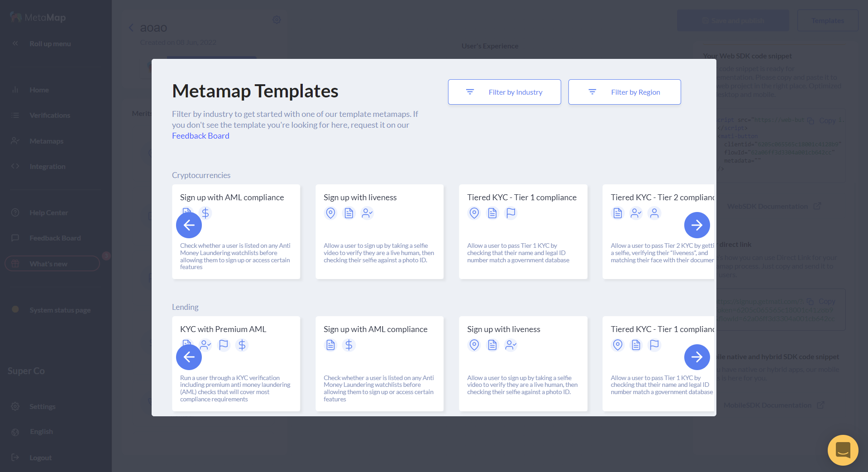Click the Templates button in background page
This screenshot has height=472, width=868.
pyautogui.click(x=827, y=21)
